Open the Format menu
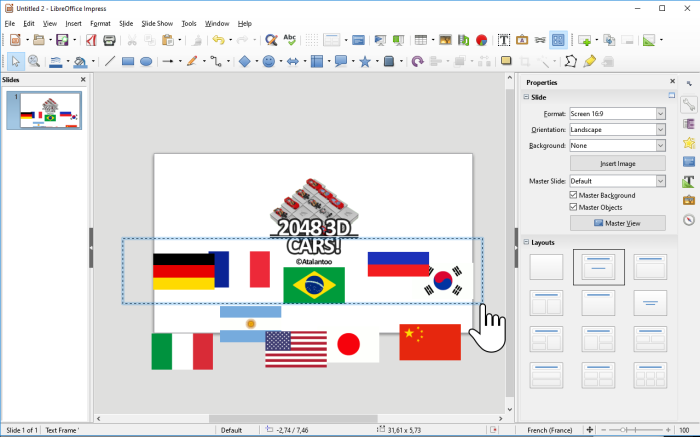Screen dimensions: 700x437 (100, 23)
